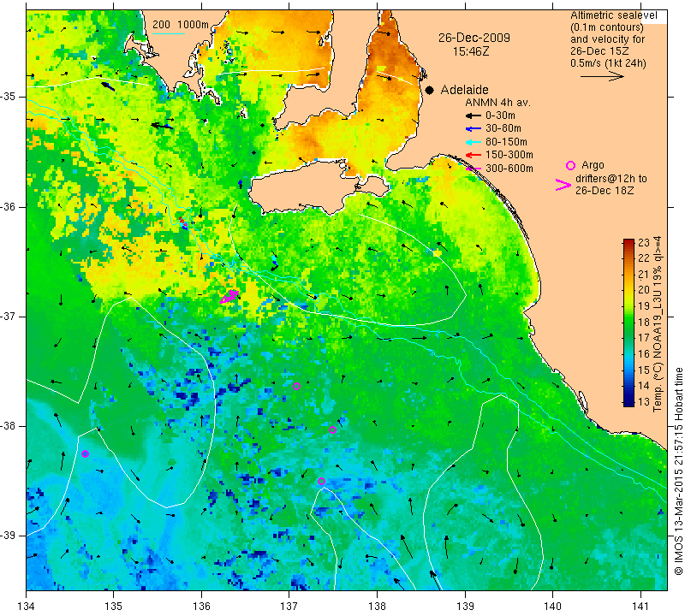685x616 pixels.
Task: Click the Argo circle near 137.5E, 38S
Action: point(332,430)
